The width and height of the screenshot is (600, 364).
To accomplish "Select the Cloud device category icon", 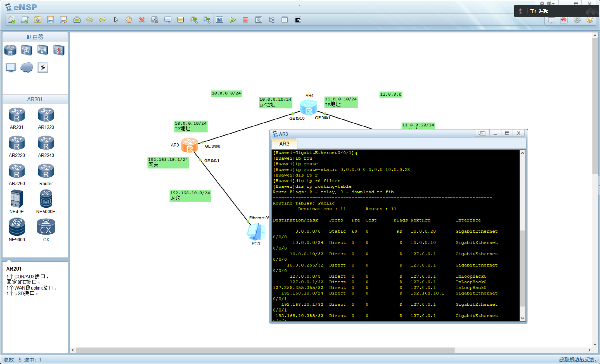I will tap(26, 67).
